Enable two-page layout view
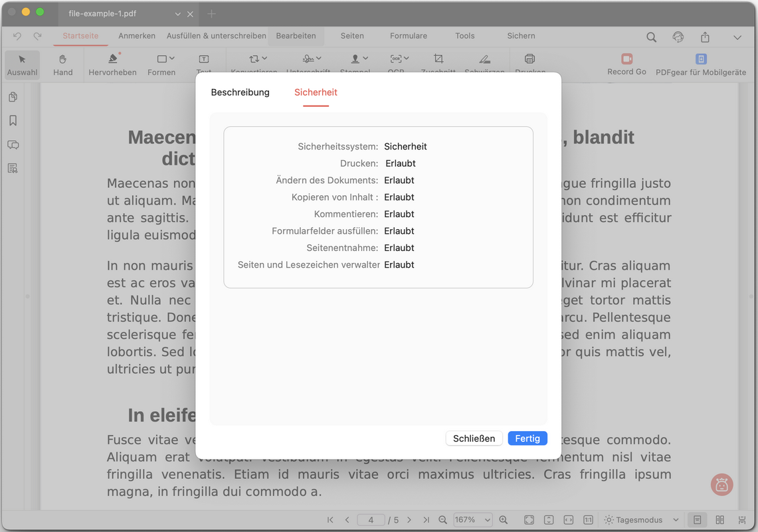 pyautogui.click(x=719, y=519)
